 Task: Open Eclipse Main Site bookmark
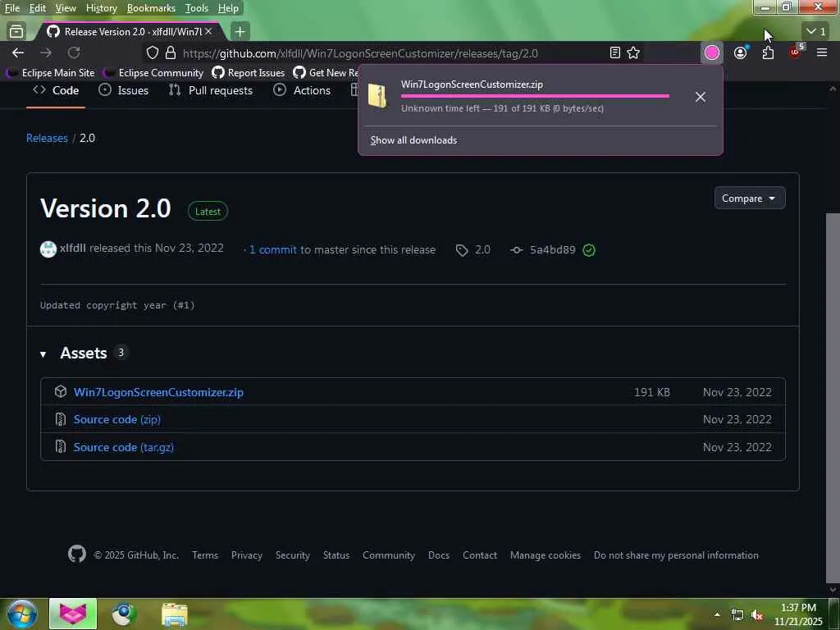coord(52,73)
